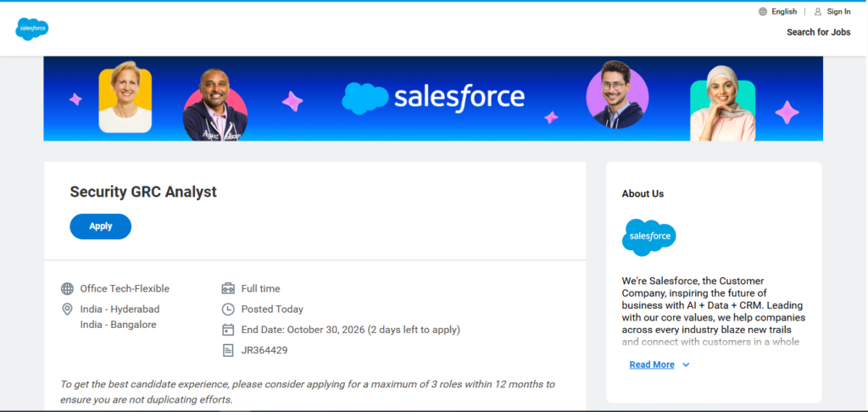Select the job ID JR364429
868x412 pixels.
pos(264,350)
